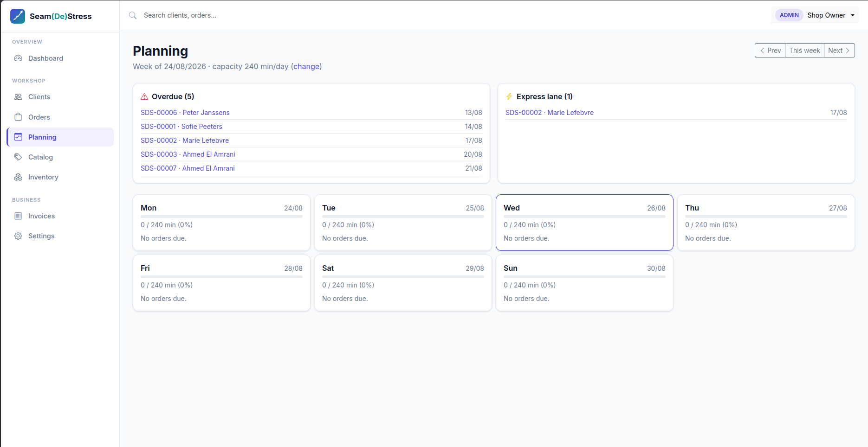Viewport: 868px width, 447px height.
Task: Open the Shop Owner dropdown menu
Action: (815, 15)
